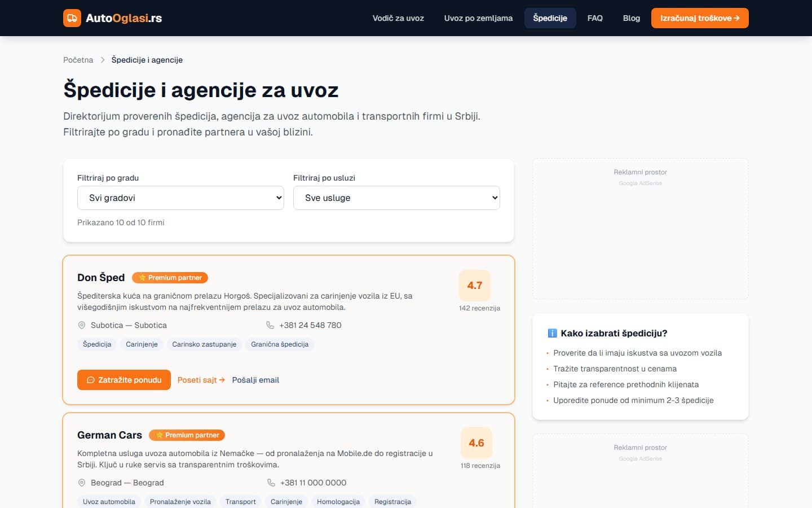Screen dimensions: 812x508
Task: Click the 142 recenzija text
Action: point(479,308)
